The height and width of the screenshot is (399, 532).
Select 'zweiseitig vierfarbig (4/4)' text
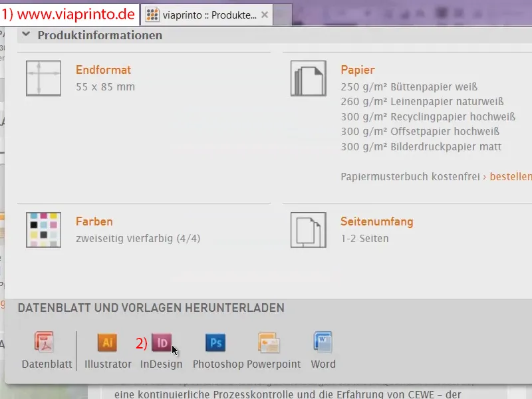(x=138, y=239)
